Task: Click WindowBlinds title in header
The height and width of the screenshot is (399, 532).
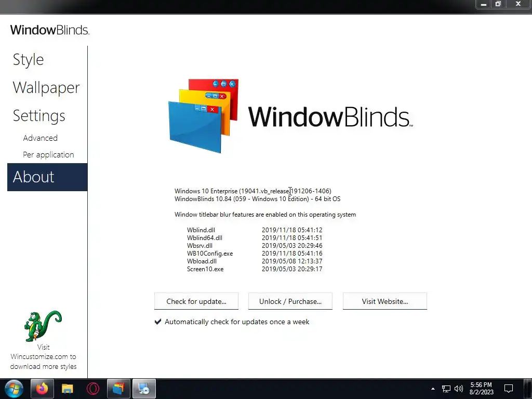Action: click(49, 30)
